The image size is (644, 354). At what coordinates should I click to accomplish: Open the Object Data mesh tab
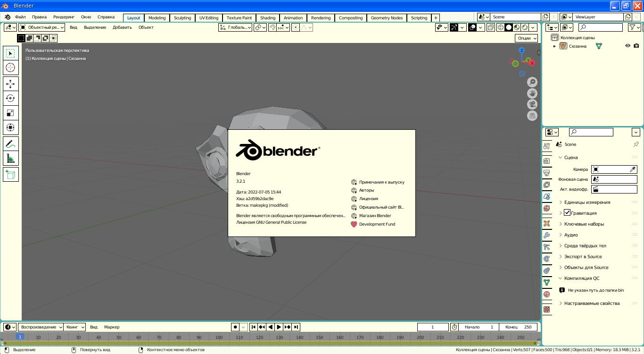(x=546, y=282)
